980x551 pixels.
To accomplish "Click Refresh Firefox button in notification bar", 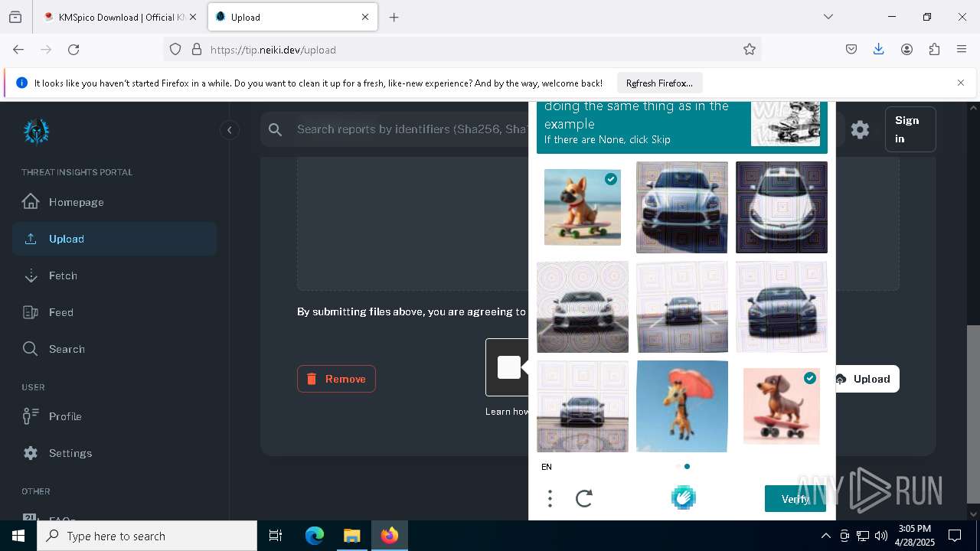I will coord(659,83).
